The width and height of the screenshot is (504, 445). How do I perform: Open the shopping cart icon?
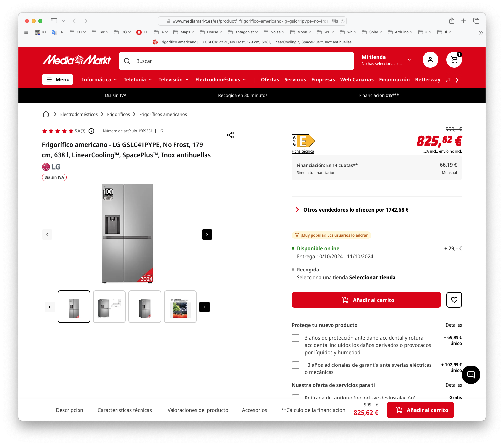[454, 60]
